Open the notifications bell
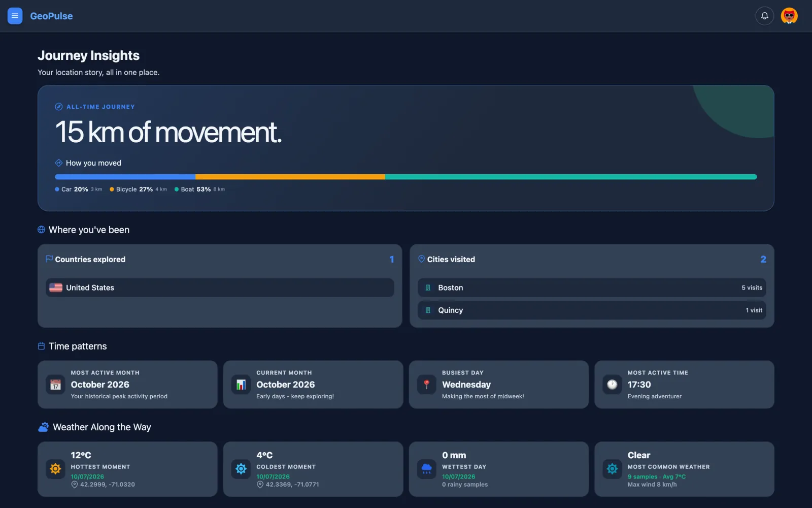Viewport: 812px width, 508px height. (x=764, y=16)
